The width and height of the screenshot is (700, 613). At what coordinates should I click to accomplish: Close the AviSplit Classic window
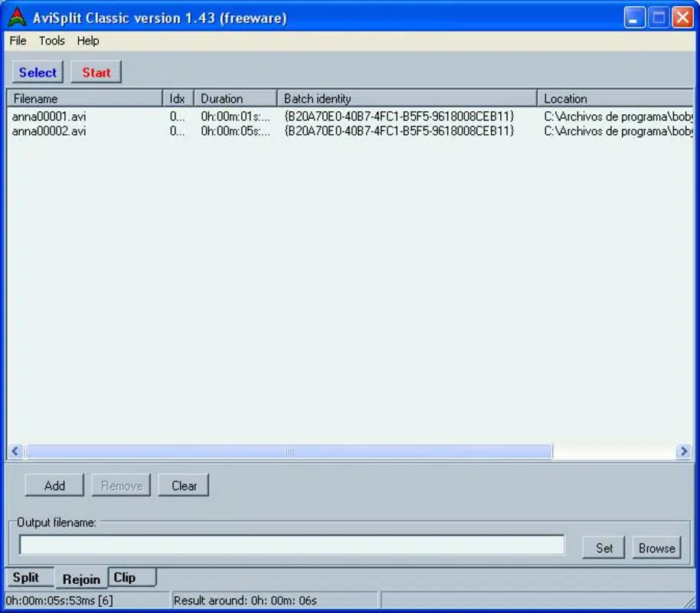[683, 18]
